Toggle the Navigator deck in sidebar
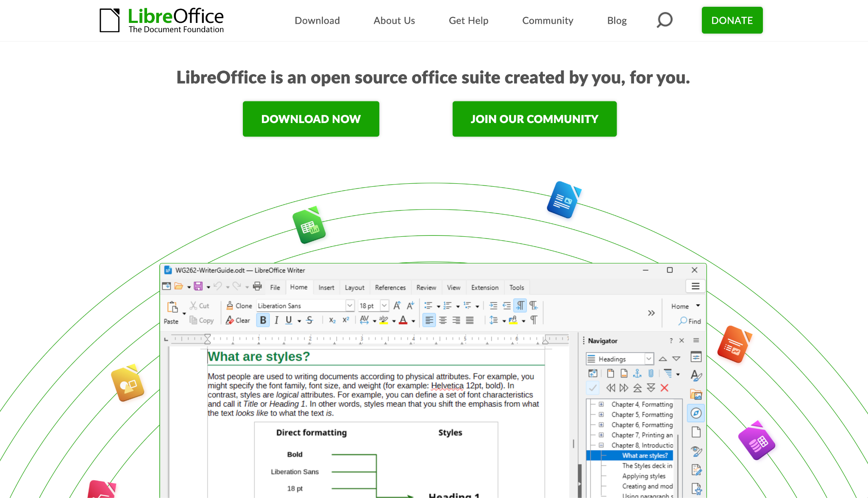Screen dimensions: 868x498 pos(696,413)
